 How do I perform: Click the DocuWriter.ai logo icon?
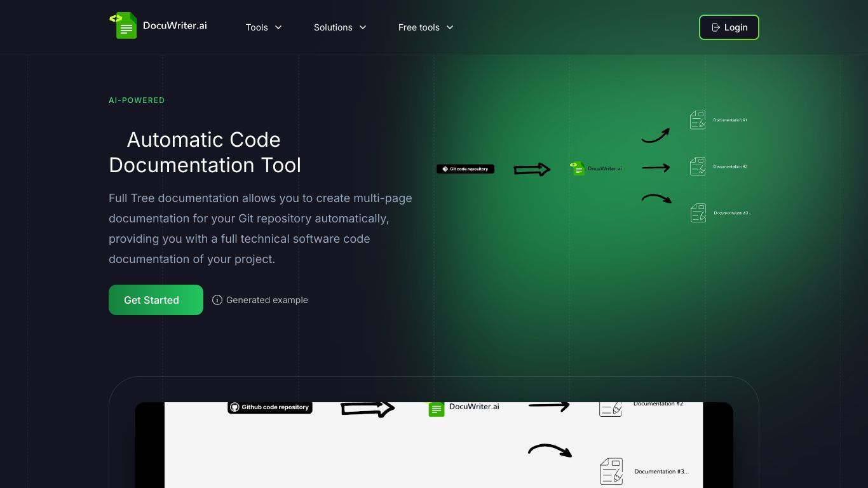[x=123, y=25]
